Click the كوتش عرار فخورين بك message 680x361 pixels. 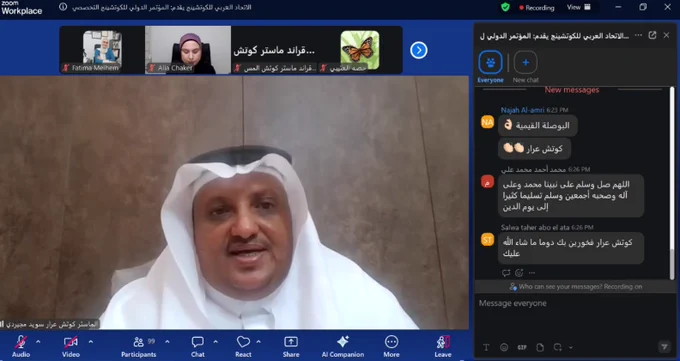pyautogui.click(x=571, y=248)
